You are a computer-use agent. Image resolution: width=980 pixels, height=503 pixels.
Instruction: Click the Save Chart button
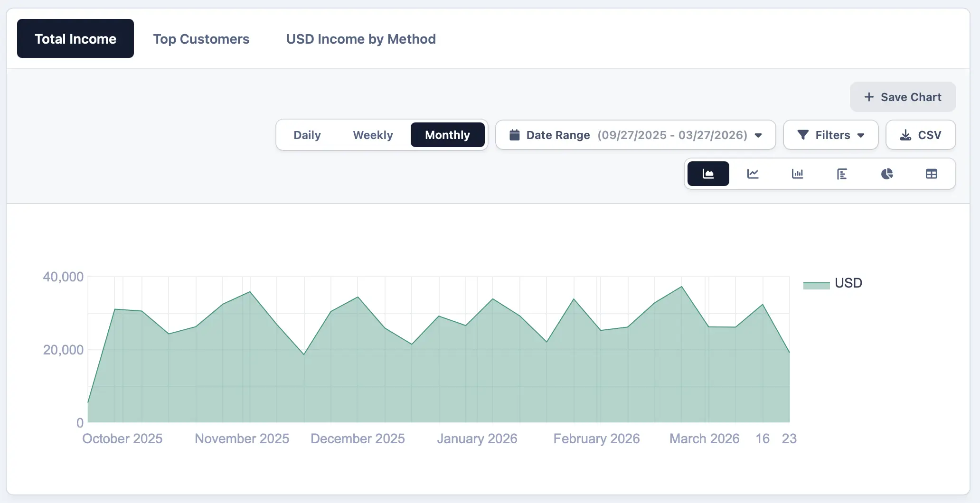coord(903,97)
